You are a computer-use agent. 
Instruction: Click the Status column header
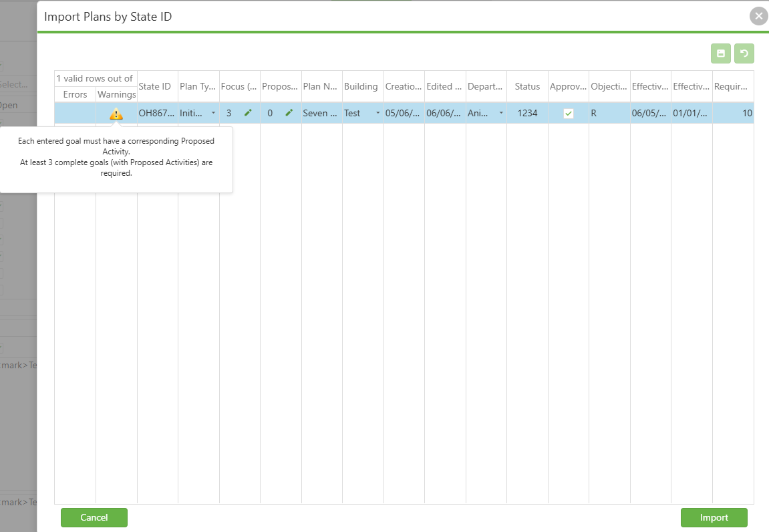click(527, 86)
